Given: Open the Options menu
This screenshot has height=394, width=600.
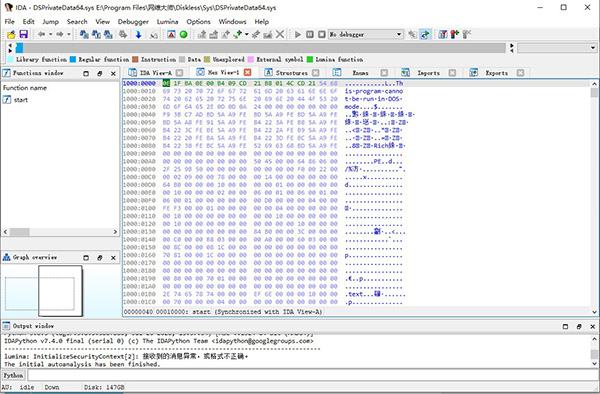Looking at the screenshot, I should tap(198, 21).
